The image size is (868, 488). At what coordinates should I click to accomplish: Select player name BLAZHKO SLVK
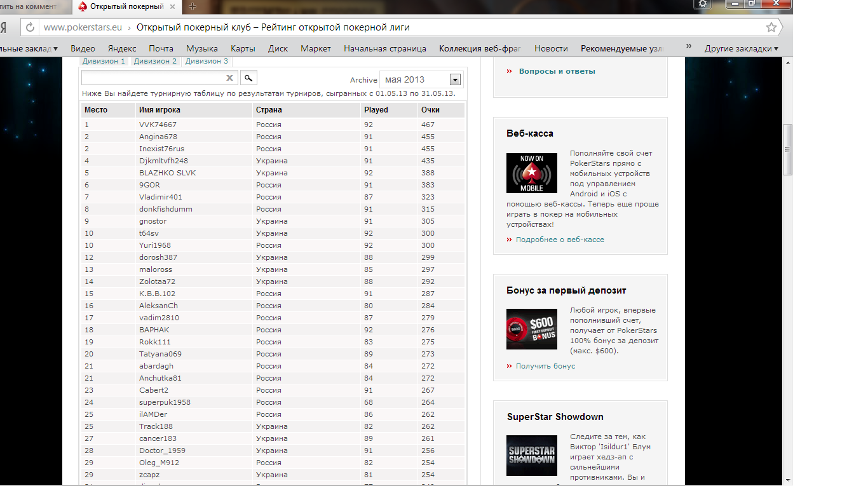168,173
